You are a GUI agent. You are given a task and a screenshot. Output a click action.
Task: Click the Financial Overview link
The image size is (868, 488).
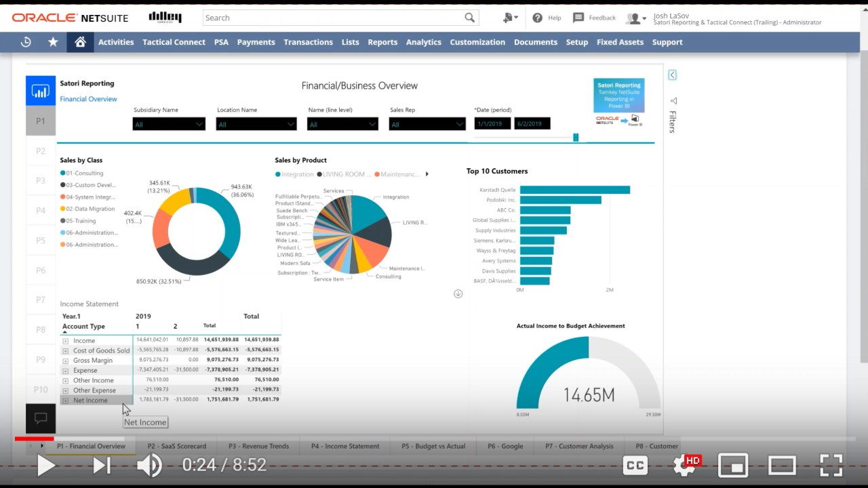[88, 99]
